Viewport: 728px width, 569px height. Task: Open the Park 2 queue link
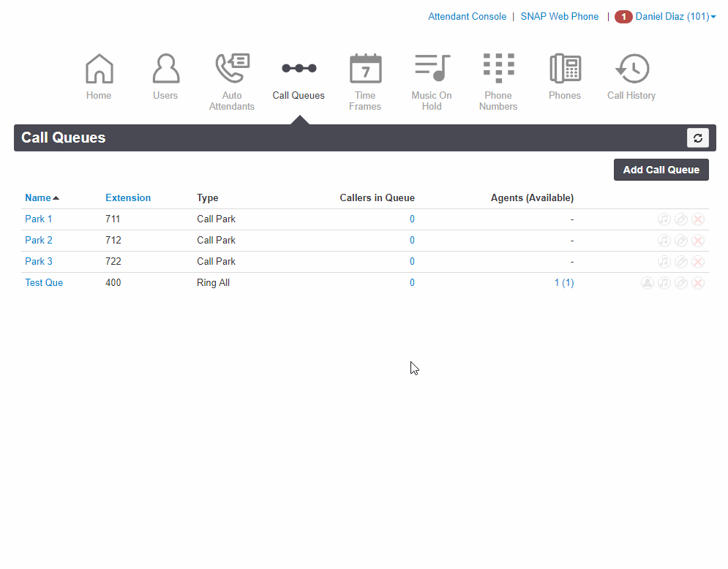tap(39, 241)
